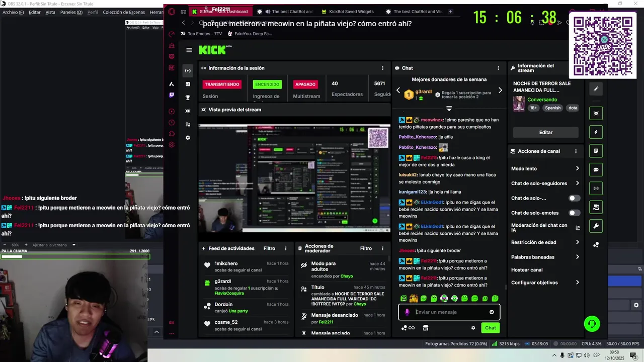
Task: Open OBS Archivo menu
Action: click(x=13, y=12)
